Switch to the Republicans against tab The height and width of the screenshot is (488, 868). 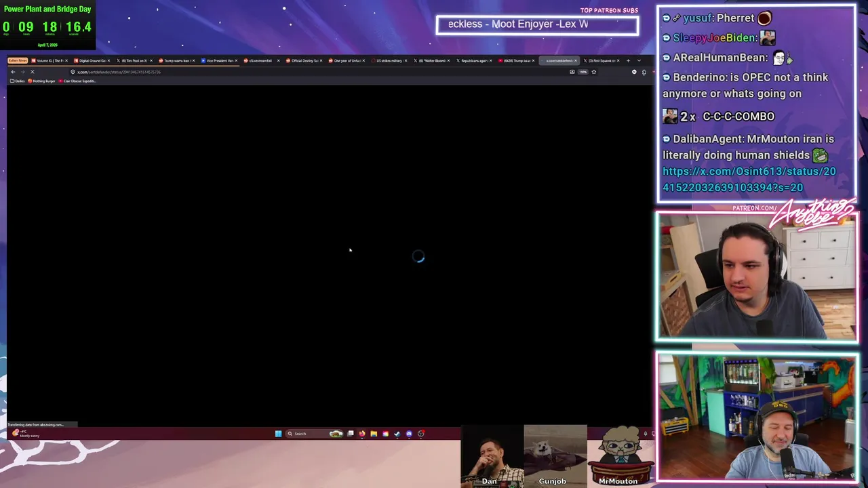(473, 60)
